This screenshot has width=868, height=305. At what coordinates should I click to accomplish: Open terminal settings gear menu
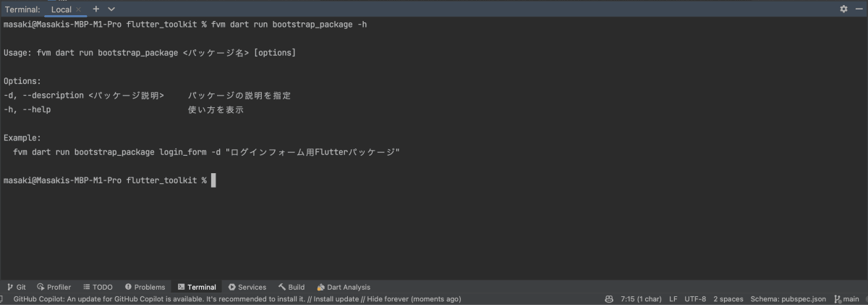[x=843, y=9]
